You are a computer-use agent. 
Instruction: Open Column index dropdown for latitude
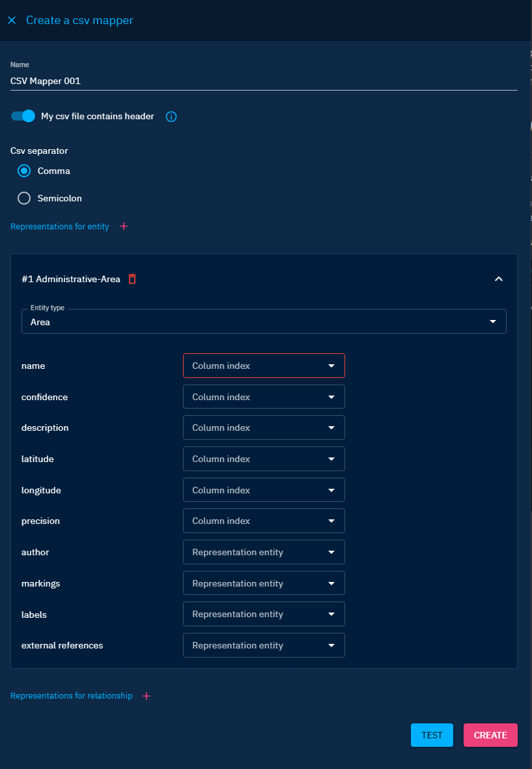(264, 459)
